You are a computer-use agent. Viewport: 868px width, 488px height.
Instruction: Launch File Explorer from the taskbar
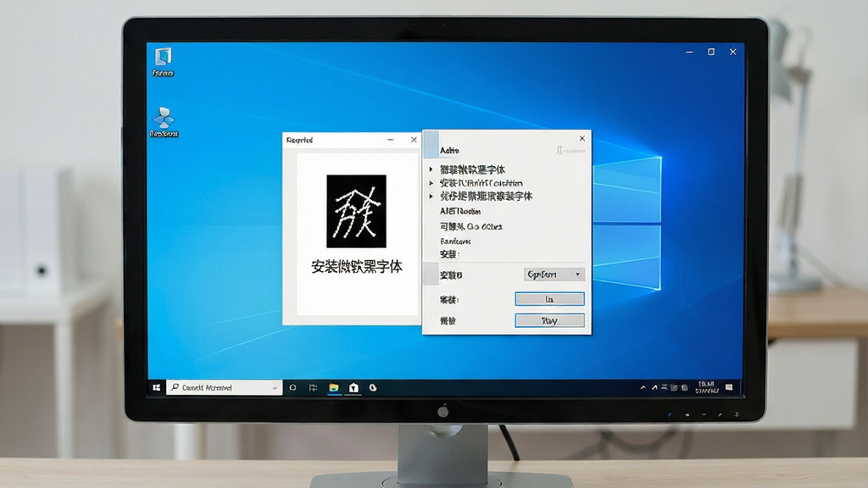pyautogui.click(x=334, y=388)
